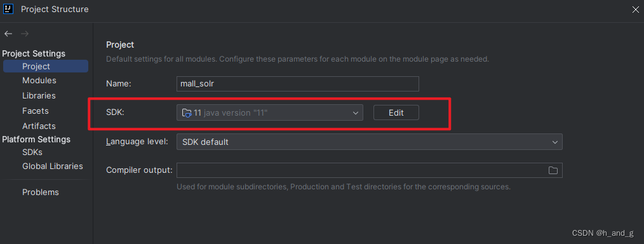
Task: Open the Modules settings page
Action: point(39,81)
